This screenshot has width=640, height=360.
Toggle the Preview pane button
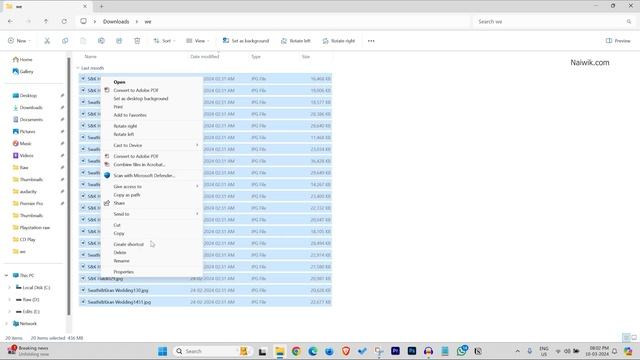pos(618,41)
